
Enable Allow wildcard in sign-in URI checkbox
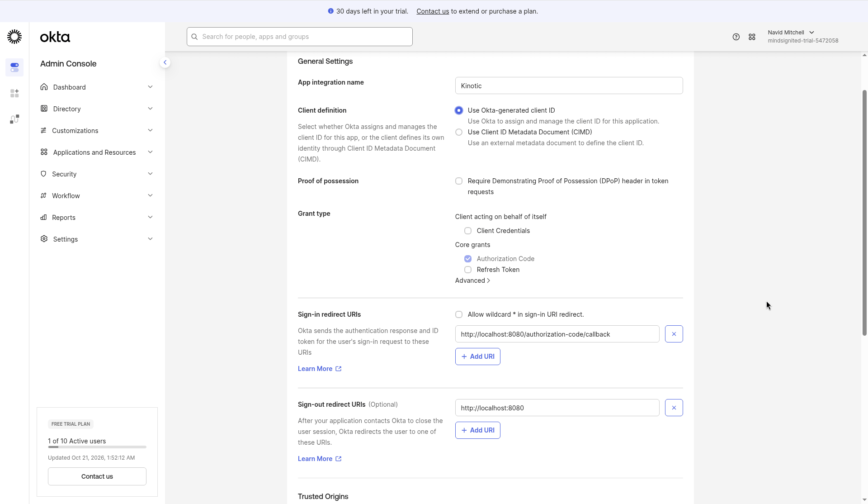coord(459,314)
